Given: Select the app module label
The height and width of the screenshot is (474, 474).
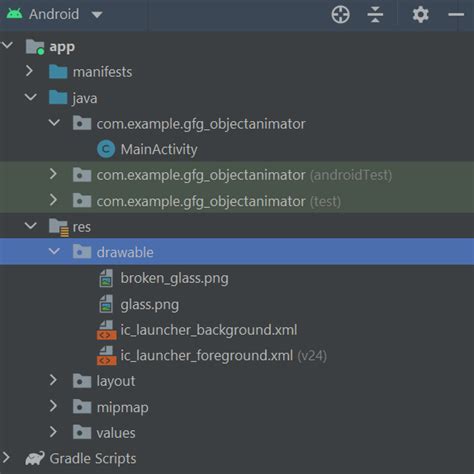Looking at the screenshot, I should (62, 47).
